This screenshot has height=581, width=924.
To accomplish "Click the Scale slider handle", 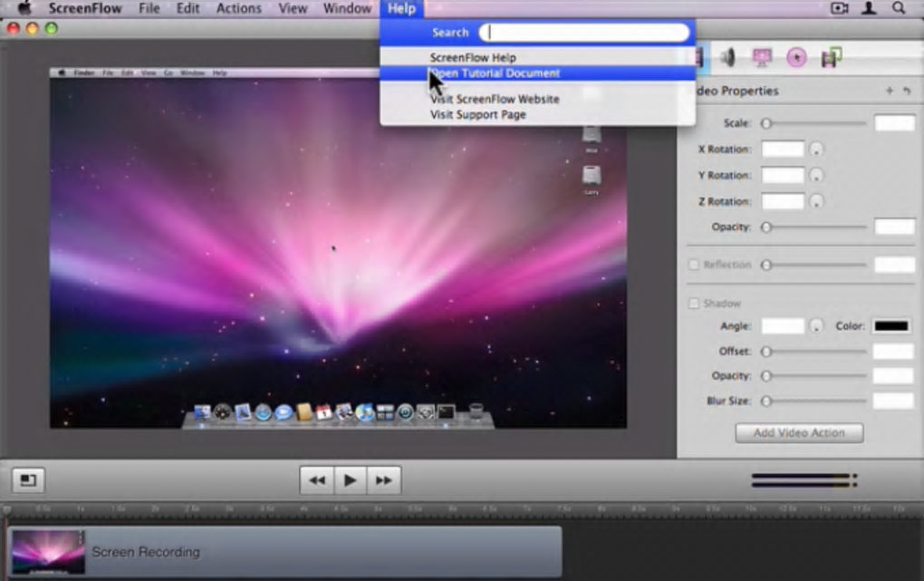I will pos(766,123).
